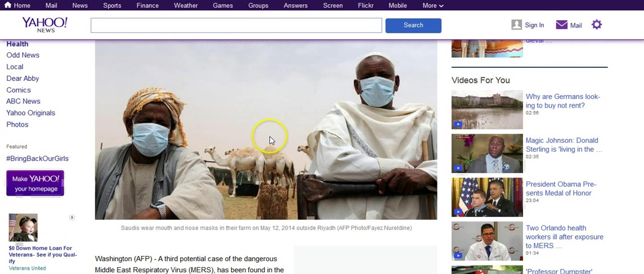Open '$0 Down Home Loan For Veterans' ad link
The width and height of the screenshot is (644, 274).
pyautogui.click(x=43, y=255)
